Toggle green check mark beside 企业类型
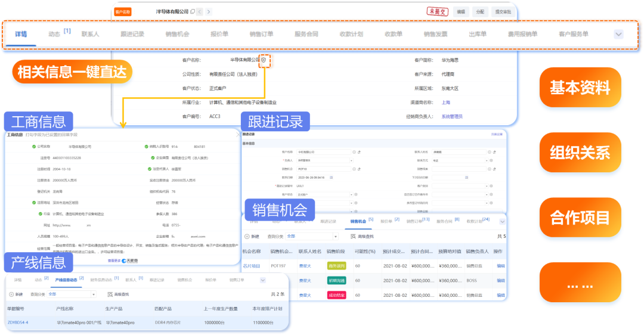 point(153,157)
